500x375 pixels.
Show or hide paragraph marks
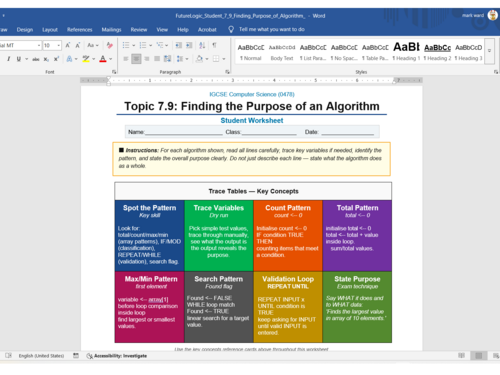[x=214, y=45]
